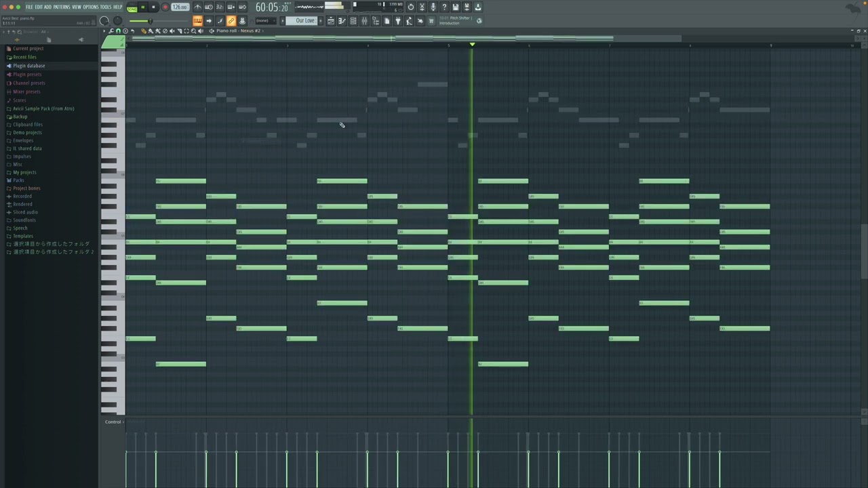The image size is (868, 488).
Task: Open the HELP menu
Action: [118, 7]
